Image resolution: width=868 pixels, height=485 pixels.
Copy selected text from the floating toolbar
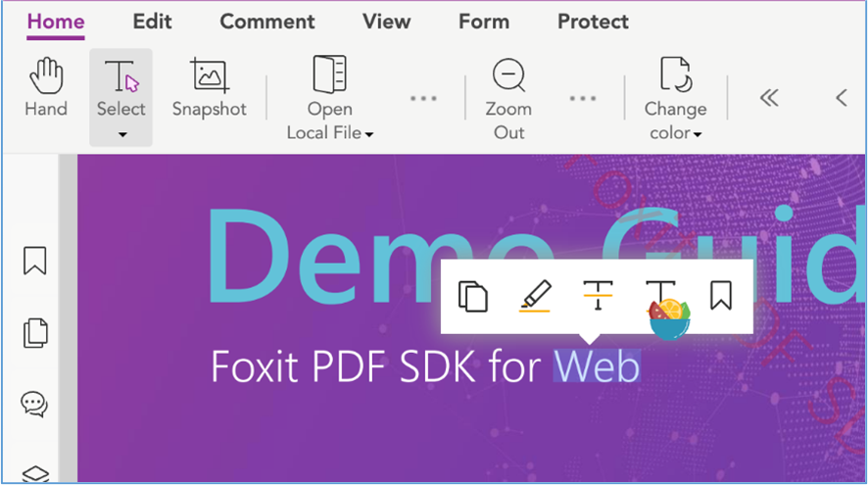click(473, 297)
